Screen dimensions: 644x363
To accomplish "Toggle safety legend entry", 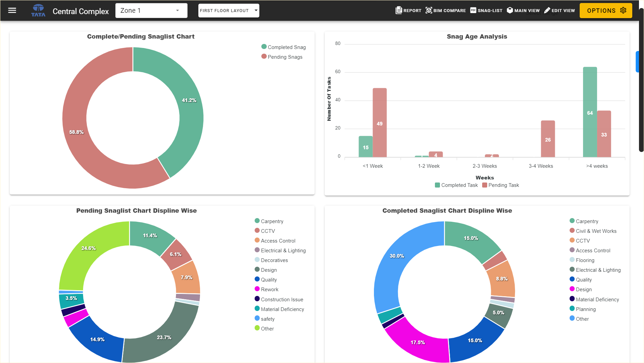I will 264,319.
